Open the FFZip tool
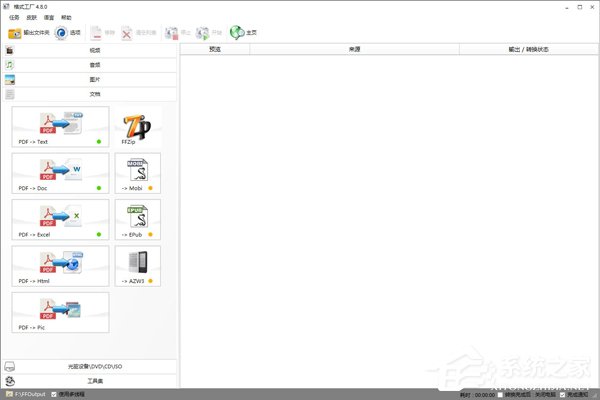The image size is (600, 400). click(x=138, y=127)
